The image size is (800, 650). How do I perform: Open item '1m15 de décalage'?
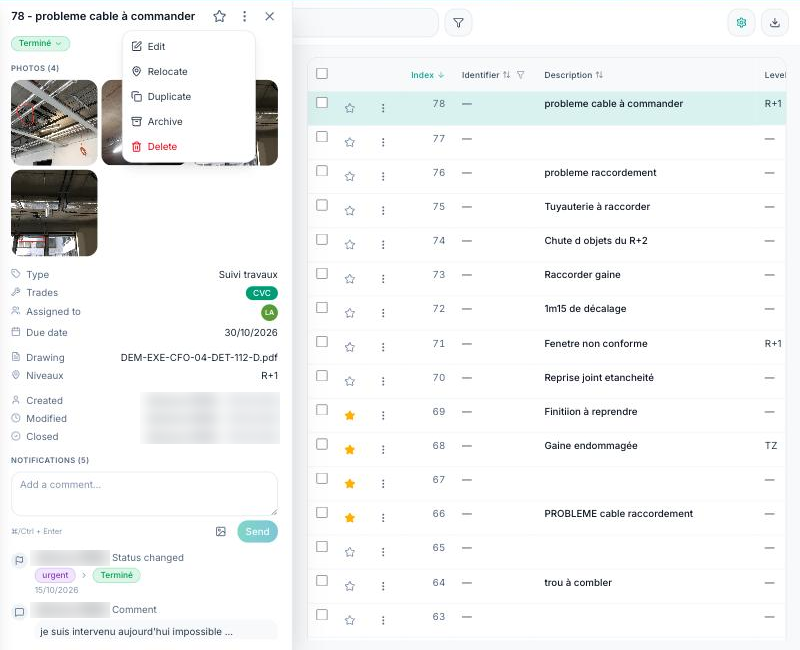pos(585,309)
